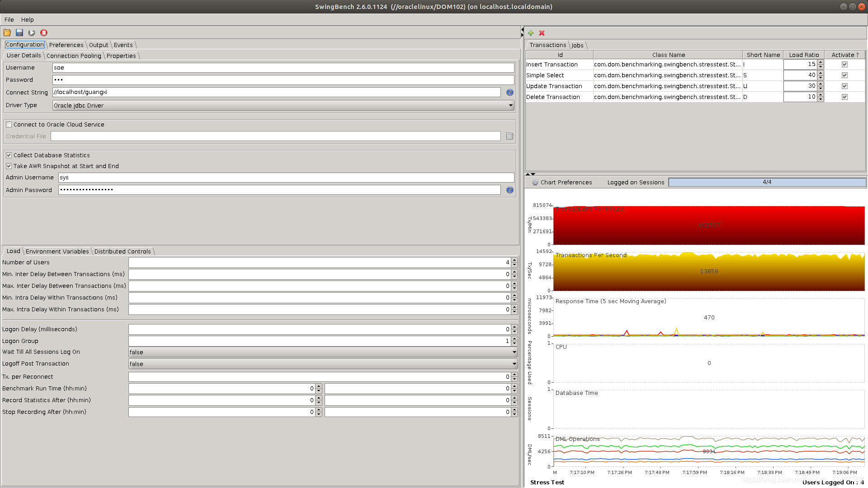
Task: Open the File menu
Action: [x=9, y=20]
